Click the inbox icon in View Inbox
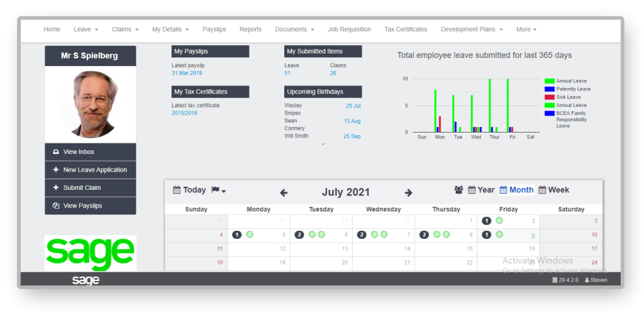The height and width of the screenshot is (325, 644). [56, 152]
